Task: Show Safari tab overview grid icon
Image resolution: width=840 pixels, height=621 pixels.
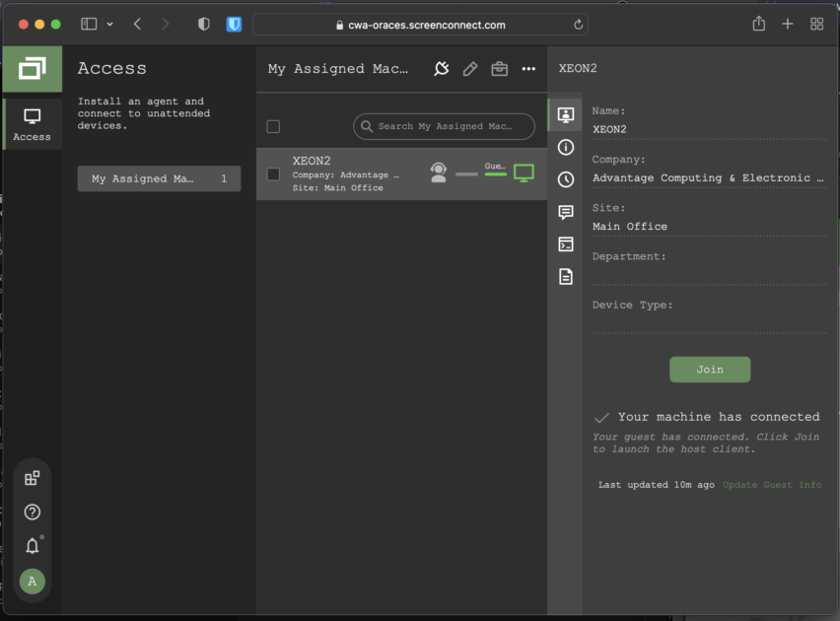Action: point(817,24)
